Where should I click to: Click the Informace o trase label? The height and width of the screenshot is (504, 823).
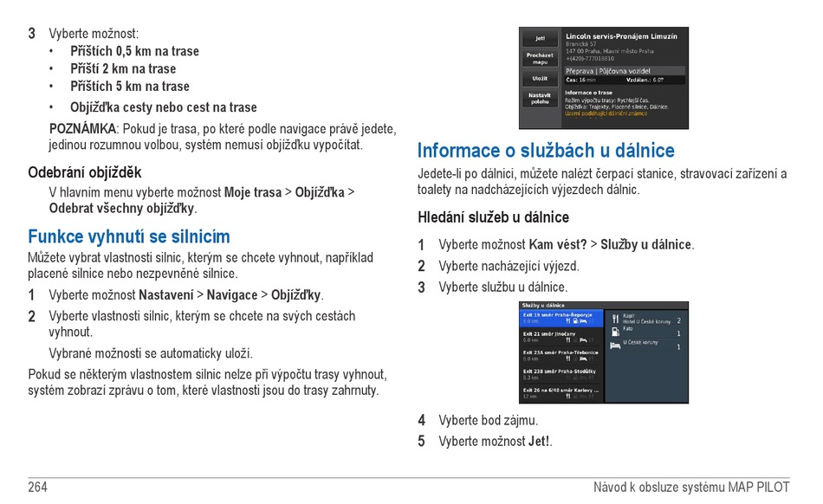pyautogui.click(x=588, y=93)
